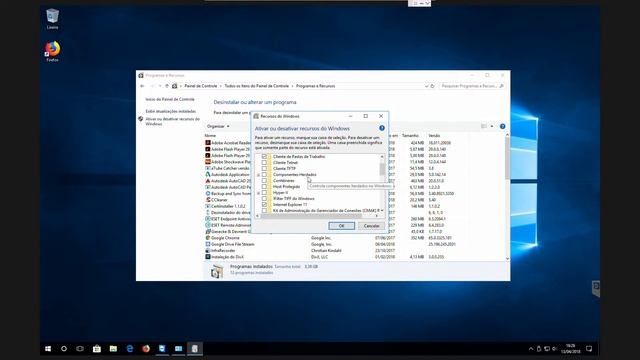This screenshot has width=640, height=360.
Task: Open the view options dropdown arrow
Action: click(x=492, y=127)
